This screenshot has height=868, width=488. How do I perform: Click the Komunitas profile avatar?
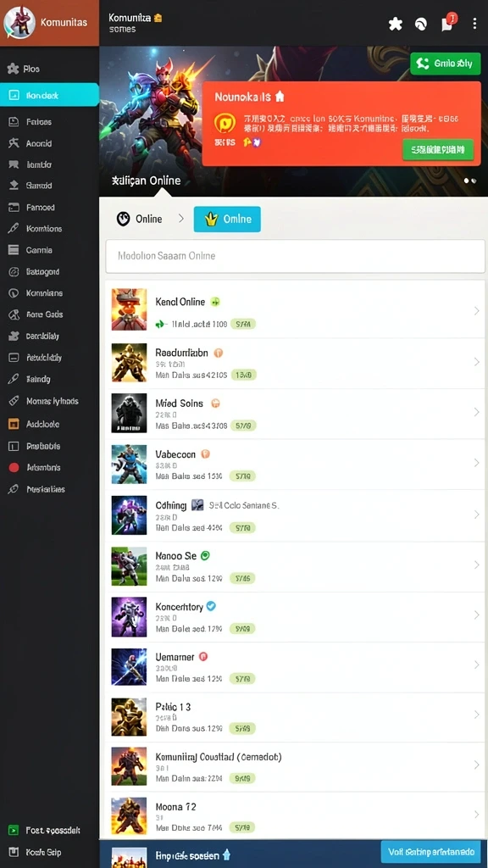tap(19, 23)
